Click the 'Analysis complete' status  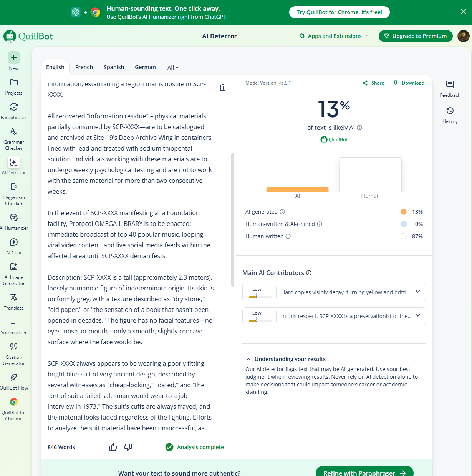pyautogui.click(x=195, y=447)
